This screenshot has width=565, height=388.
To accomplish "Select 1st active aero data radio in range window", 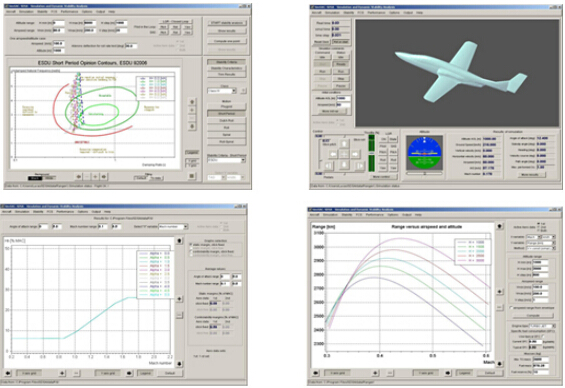I will pyautogui.click(x=539, y=223).
